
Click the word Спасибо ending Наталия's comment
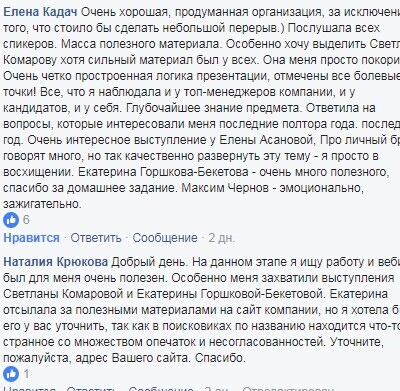(220, 358)
